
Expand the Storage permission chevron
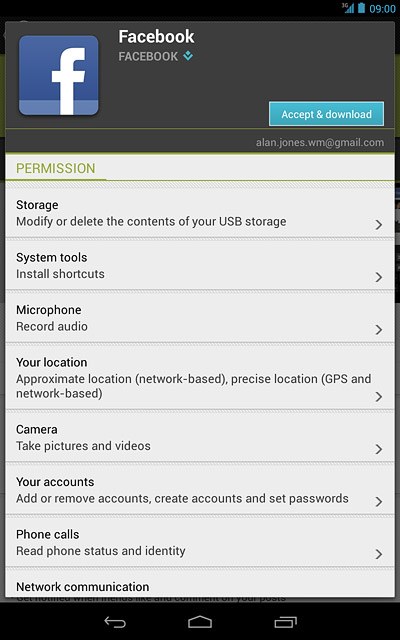pos(379,224)
